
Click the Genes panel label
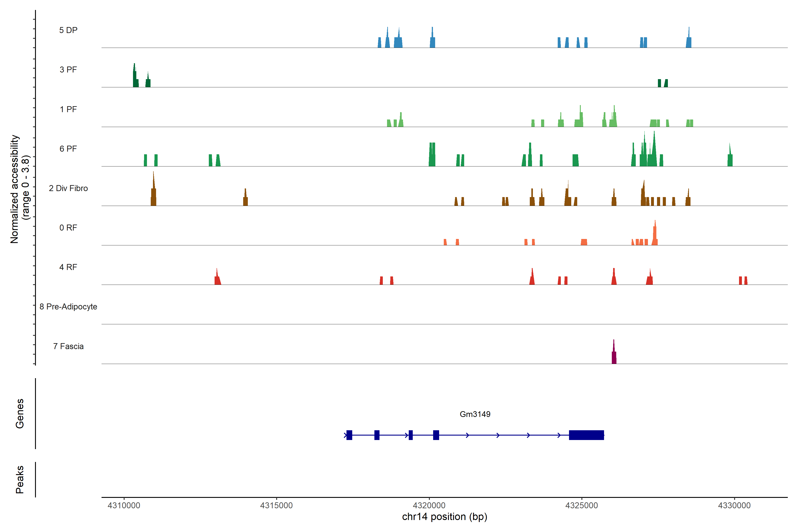tap(20, 413)
